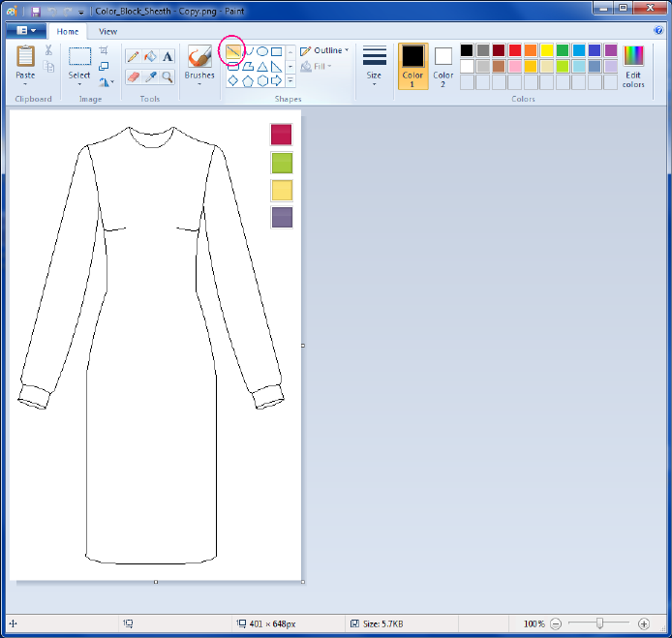Activate the Color 2 background button
672x638 pixels.
[443, 66]
